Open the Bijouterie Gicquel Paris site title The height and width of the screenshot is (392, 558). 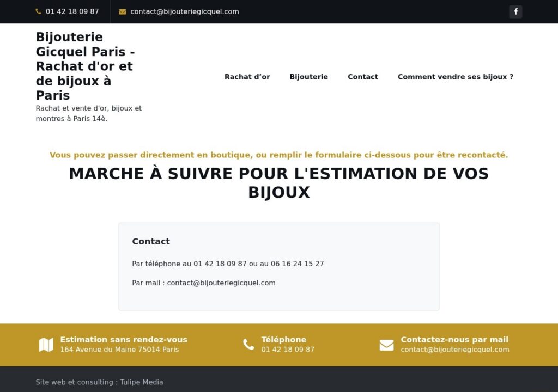[x=86, y=66]
